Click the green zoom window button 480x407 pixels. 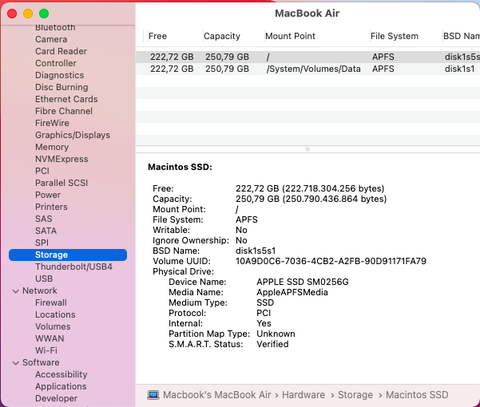[44, 14]
